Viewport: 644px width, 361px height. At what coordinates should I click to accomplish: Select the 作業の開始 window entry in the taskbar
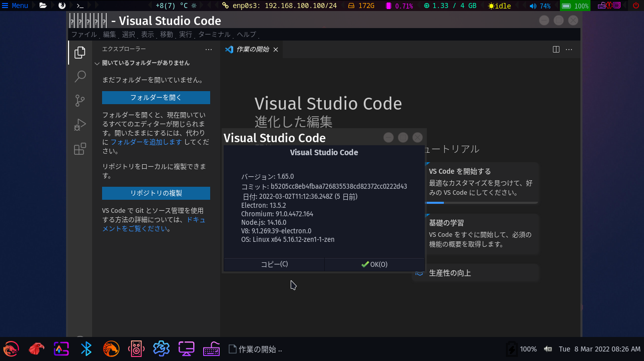[256, 349]
